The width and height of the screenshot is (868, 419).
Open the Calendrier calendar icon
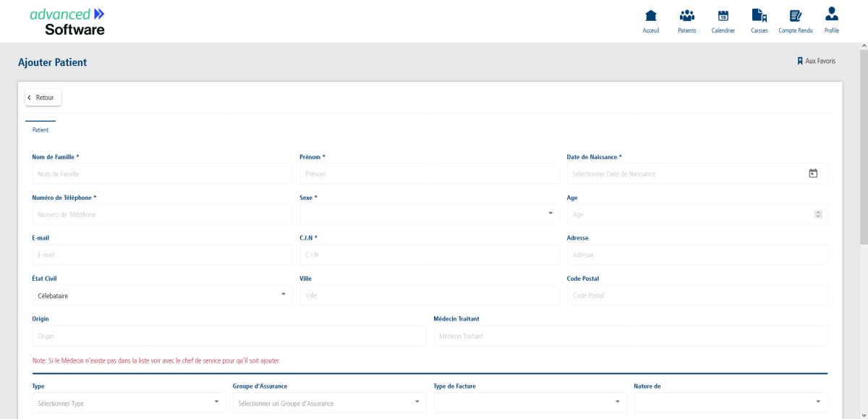tap(723, 16)
